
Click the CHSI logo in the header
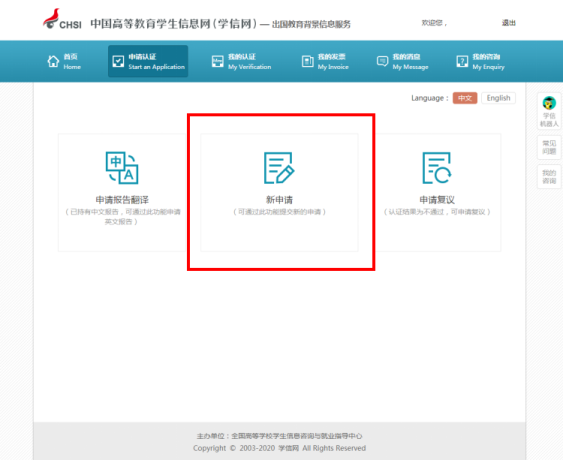(62, 19)
